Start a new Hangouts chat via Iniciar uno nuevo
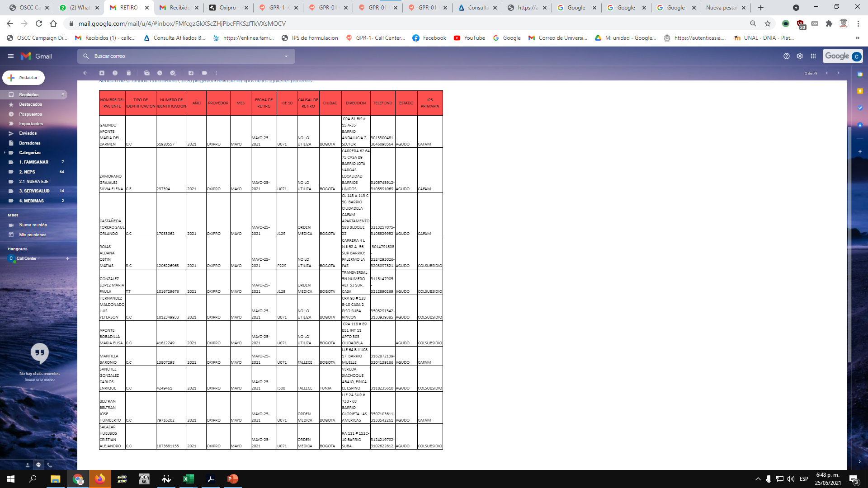 [x=39, y=380]
